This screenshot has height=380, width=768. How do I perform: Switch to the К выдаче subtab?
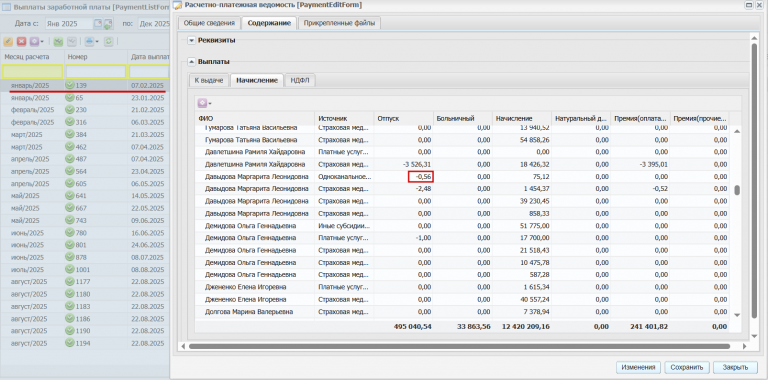pyautogui.click(x=209, y=80)
